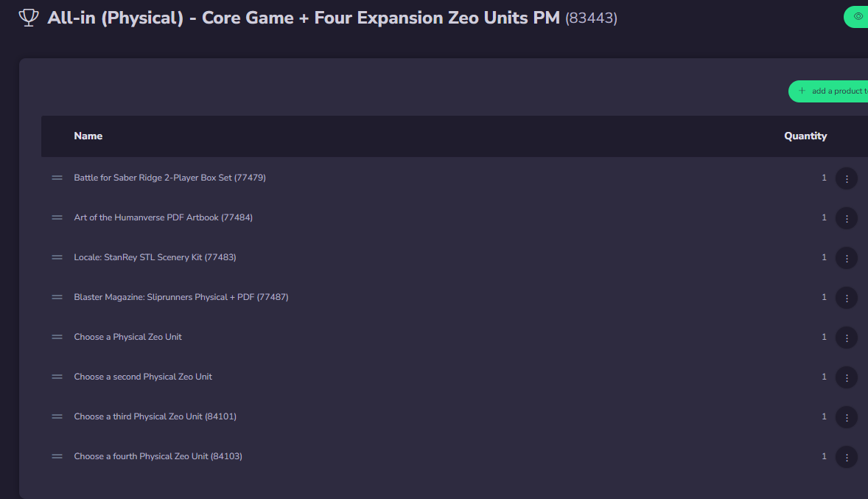Click the add a product button

click(x=830, y=91)
